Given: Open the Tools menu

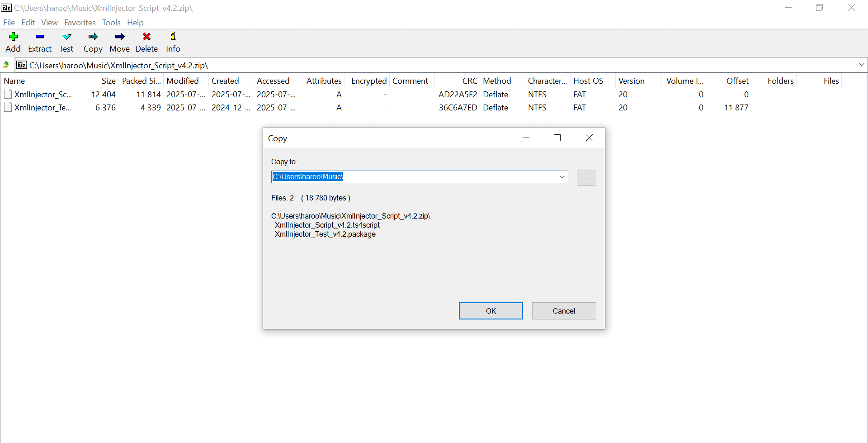Looking at the screenshot, I should 111,22.
